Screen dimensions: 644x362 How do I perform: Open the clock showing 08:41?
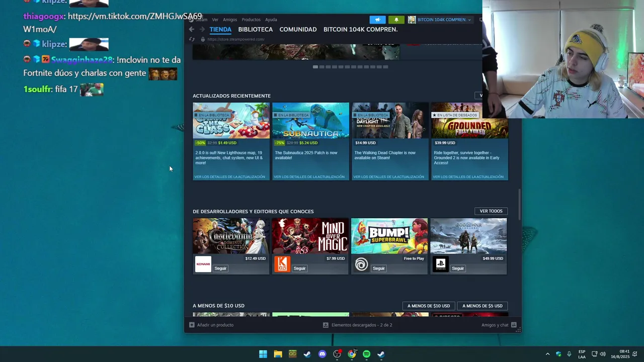620,354
